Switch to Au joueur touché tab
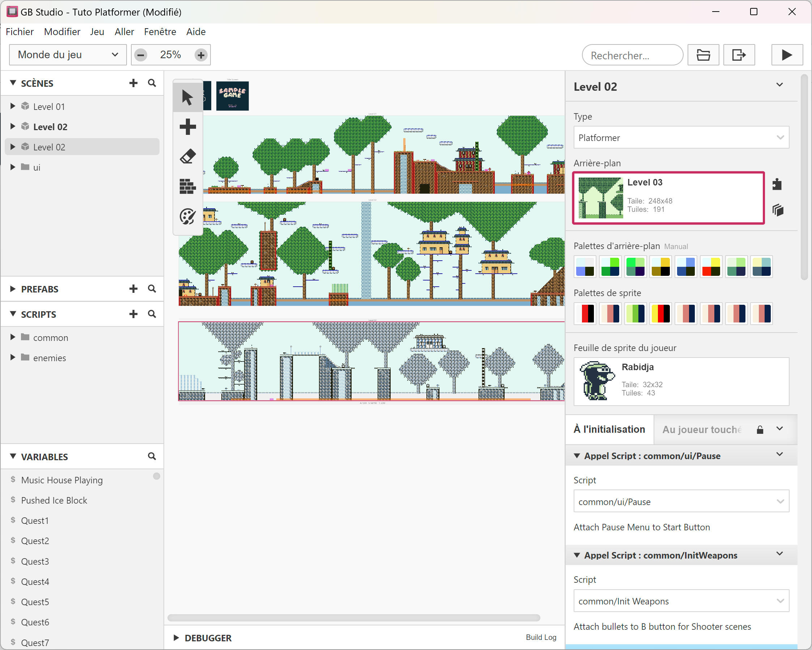Viewport: 812px width, 650px height. click(x=701, y=429)
